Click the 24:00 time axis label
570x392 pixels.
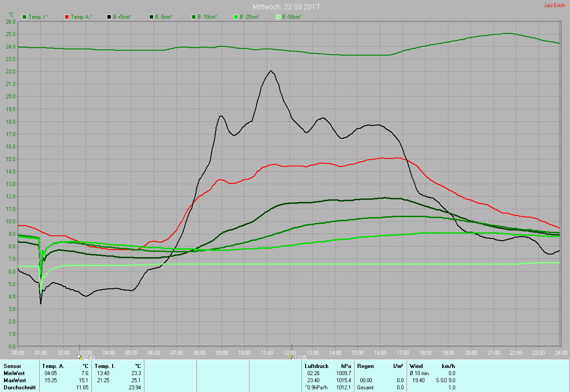[561, 352]
